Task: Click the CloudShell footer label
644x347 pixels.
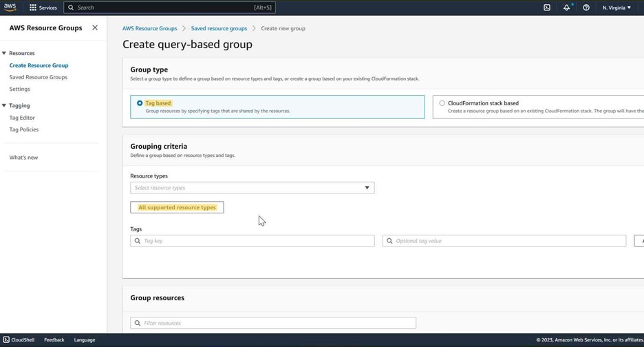Action: pyautogui.click(x=23, y=339)
